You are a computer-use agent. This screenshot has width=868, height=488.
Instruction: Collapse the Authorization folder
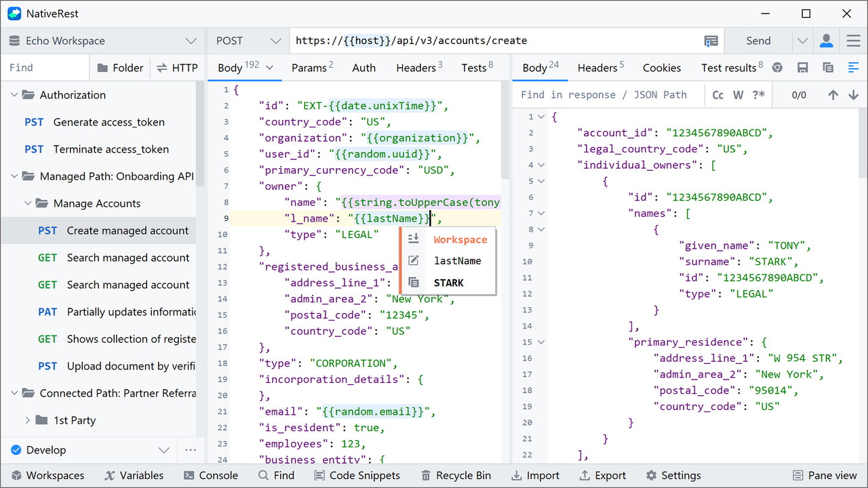14,95
